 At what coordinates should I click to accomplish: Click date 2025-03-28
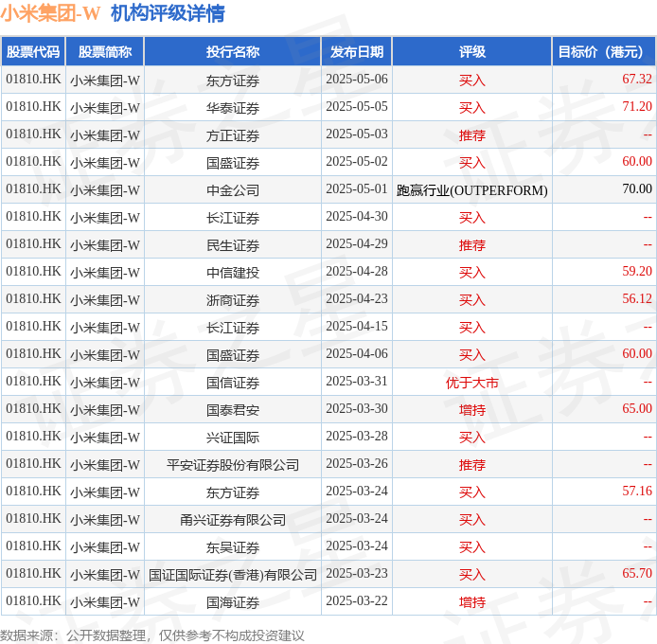click(357, 436)
